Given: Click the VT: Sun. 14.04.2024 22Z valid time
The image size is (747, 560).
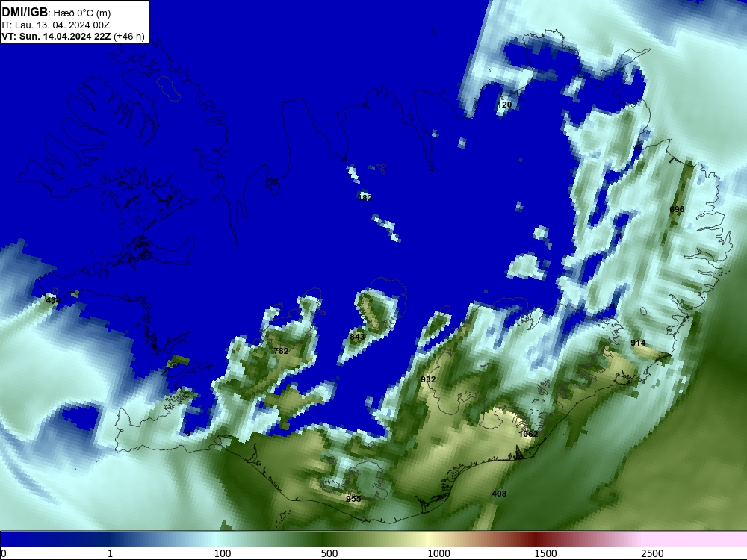Looking at the screenshot, I should coord(56,37).
